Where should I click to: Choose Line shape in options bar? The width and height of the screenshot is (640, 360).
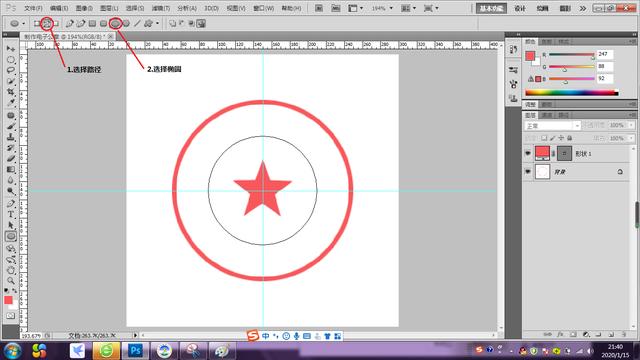coord(137,24)
